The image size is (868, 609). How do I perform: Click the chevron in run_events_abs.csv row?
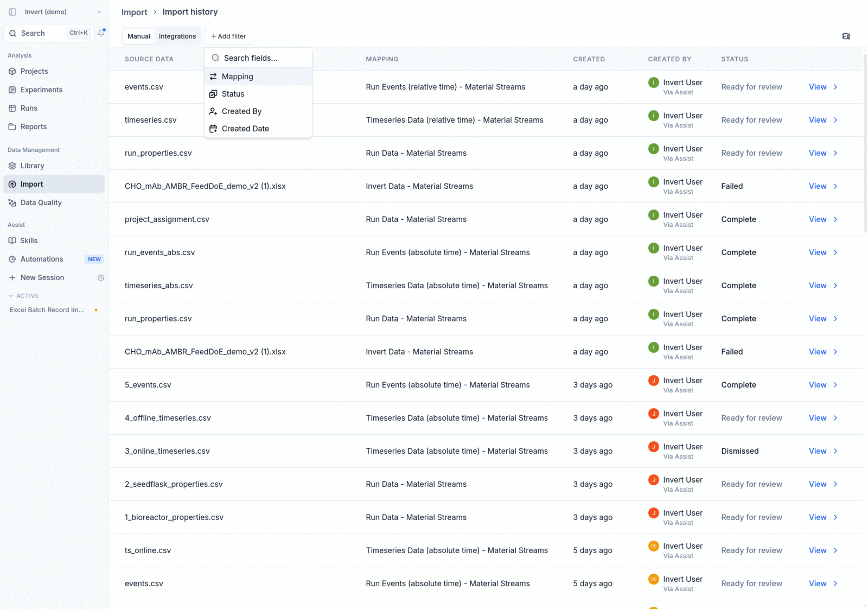coord(835,252)
